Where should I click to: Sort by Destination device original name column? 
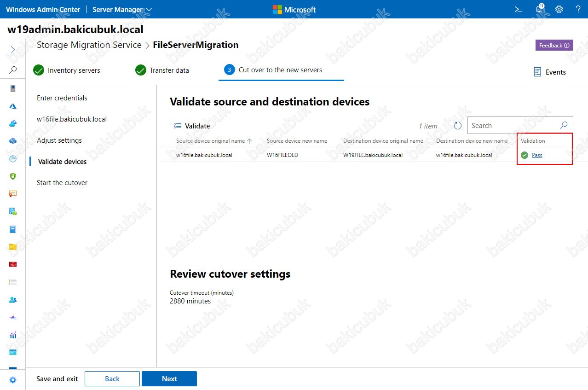click(383, 141)
